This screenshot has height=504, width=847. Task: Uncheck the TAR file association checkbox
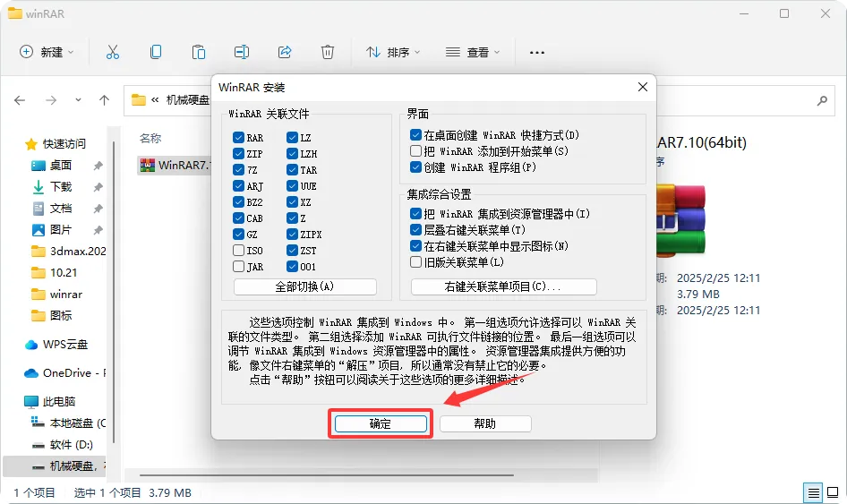point(292,169)
